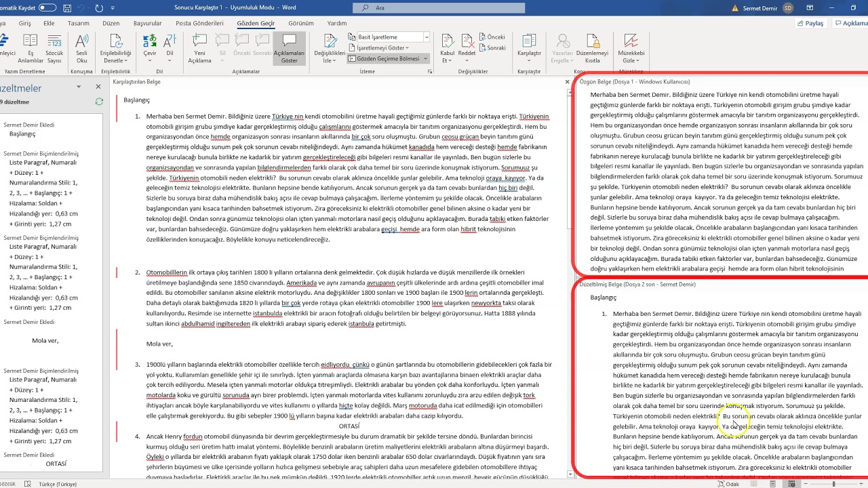Click Düzenlemeyi Kısıtla restrict editing

[592, 47]
